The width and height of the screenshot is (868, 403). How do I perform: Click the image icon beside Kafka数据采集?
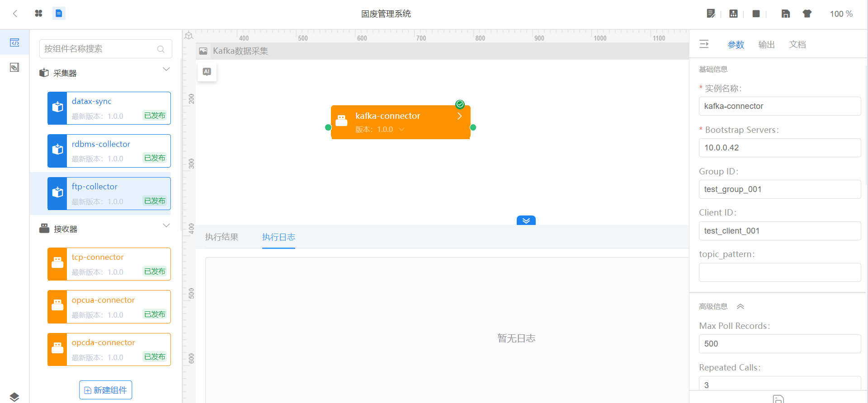(203, 51)
